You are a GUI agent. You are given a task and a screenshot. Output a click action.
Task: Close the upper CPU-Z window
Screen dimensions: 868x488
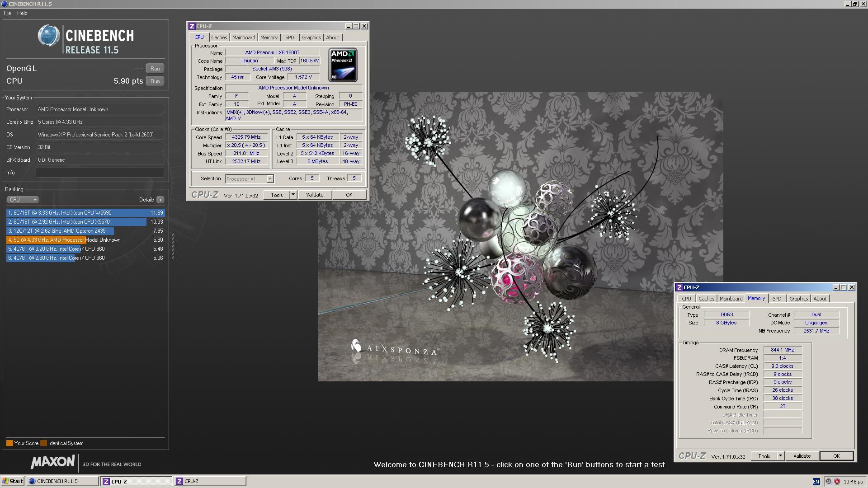[x=364, y=26]
